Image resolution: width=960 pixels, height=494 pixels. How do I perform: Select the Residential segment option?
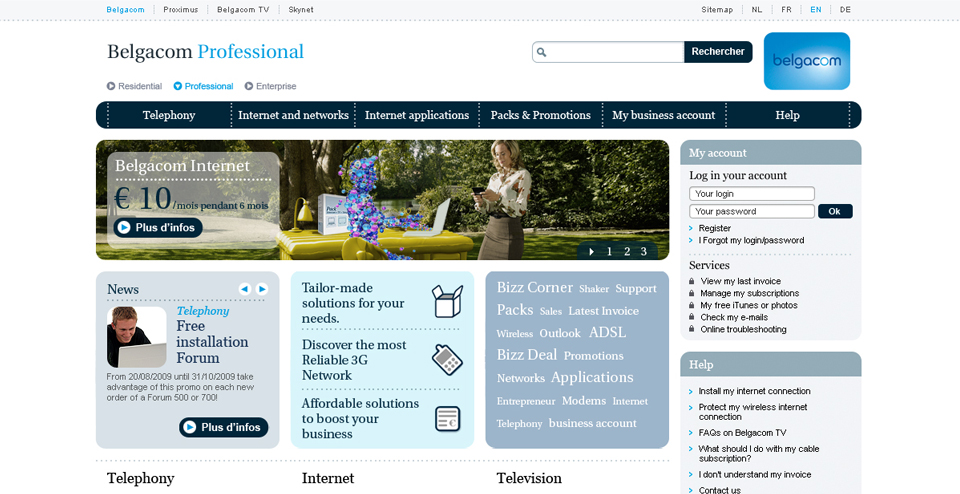[135, 86]
